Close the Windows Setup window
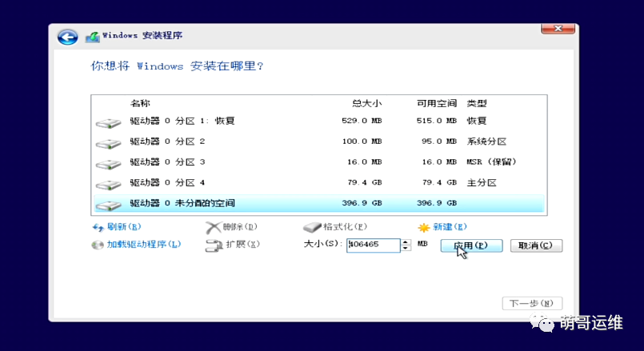Image resolution: width=644 pixels, height=351 pixels. (558, 28)
